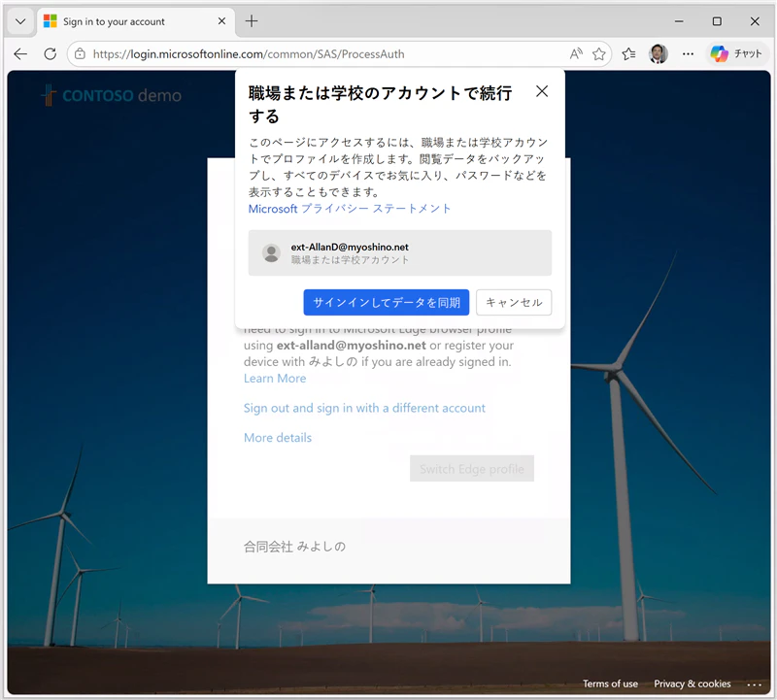The height and width of the screenshot is (700, 777).
Task: Click the CONTOSO demo logo
Action: coord(112,95)
